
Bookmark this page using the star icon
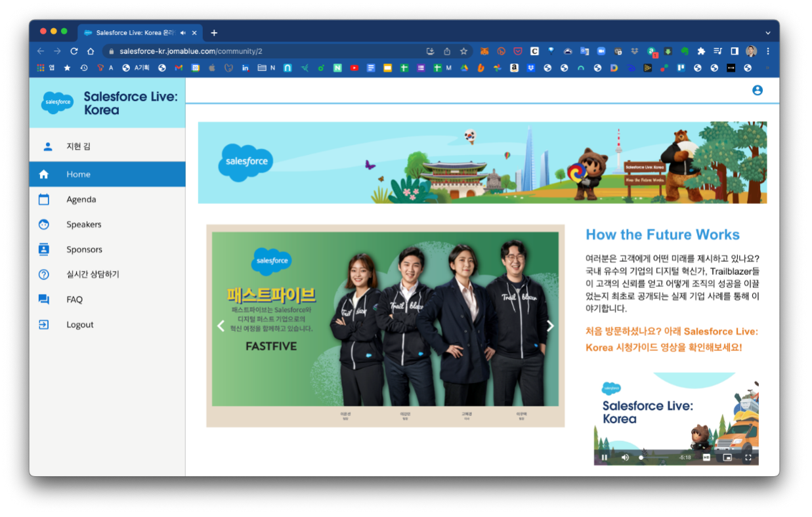click(463, 51)
